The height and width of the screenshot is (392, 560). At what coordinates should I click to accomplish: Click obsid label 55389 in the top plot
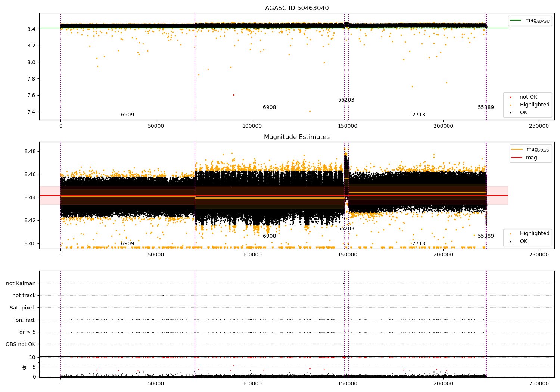[486, 108]
